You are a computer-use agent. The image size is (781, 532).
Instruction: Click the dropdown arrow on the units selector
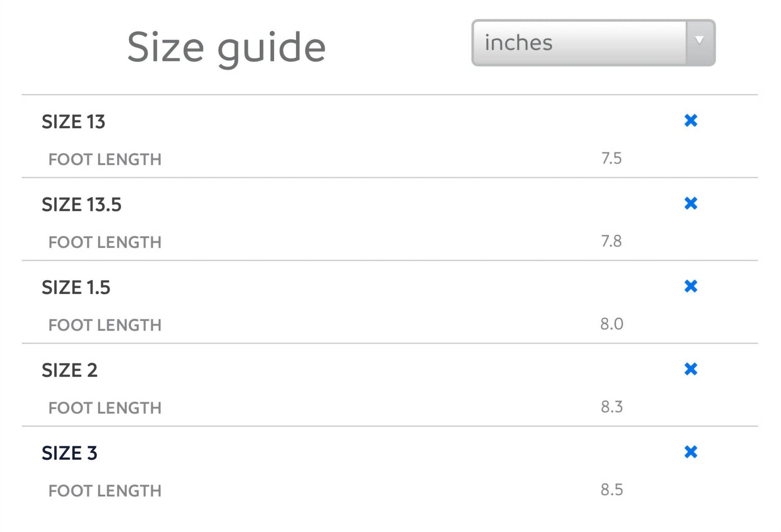point(700,41)
